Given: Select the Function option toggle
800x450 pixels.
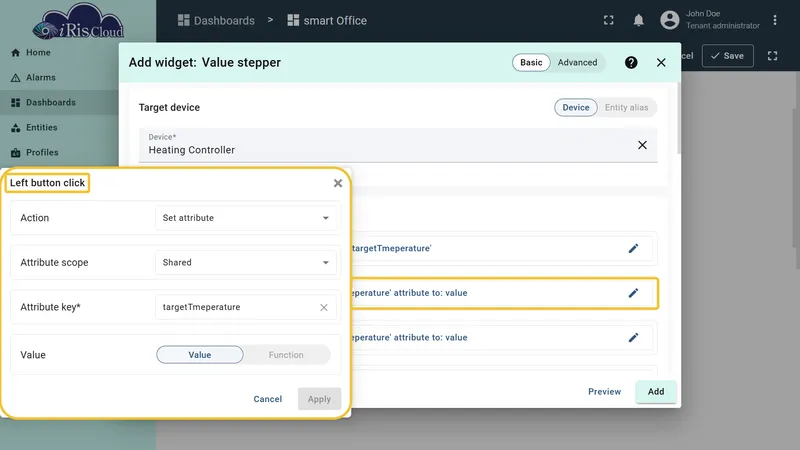Looking at the screenshot, I should [x=286, y=355].
